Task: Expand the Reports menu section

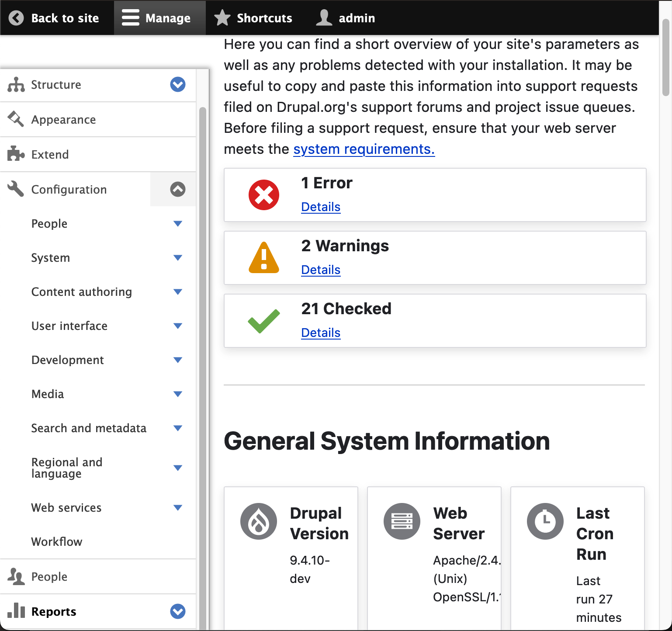Action: click(177, 611)
